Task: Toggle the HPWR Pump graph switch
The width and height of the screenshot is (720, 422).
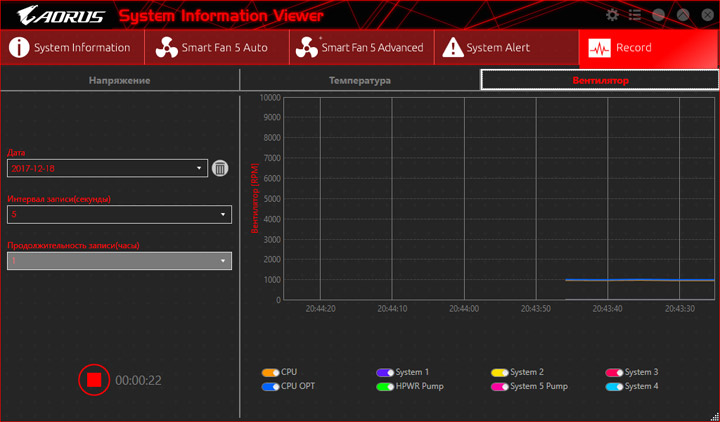Action: pyautogui.click(x=385, y=387)
